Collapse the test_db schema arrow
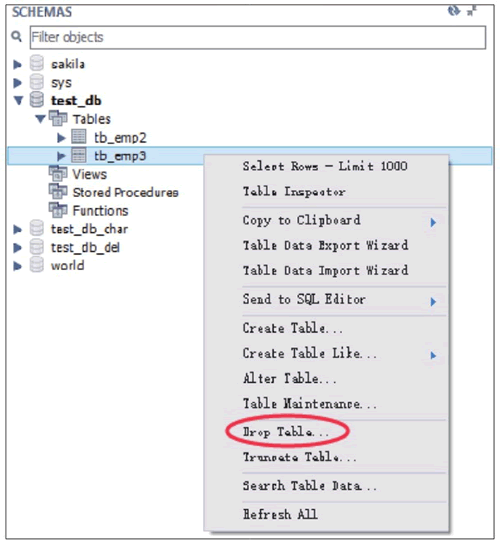 18,101
